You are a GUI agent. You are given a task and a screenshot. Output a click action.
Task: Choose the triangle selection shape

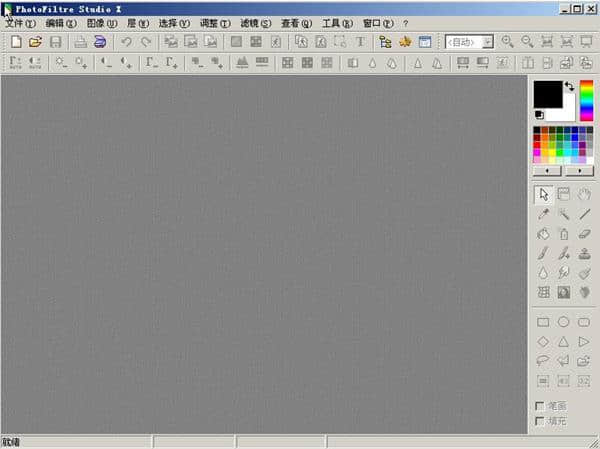click(564, 341)
